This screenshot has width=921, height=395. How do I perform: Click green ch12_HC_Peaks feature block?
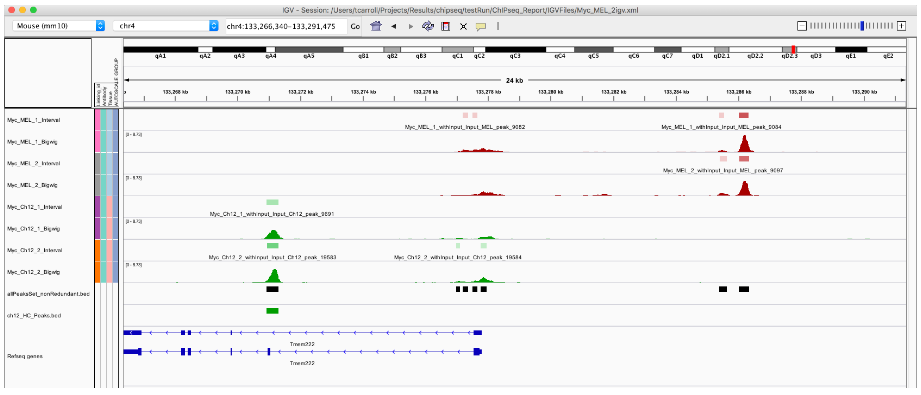pyautogui.click(x=272, y=311)
